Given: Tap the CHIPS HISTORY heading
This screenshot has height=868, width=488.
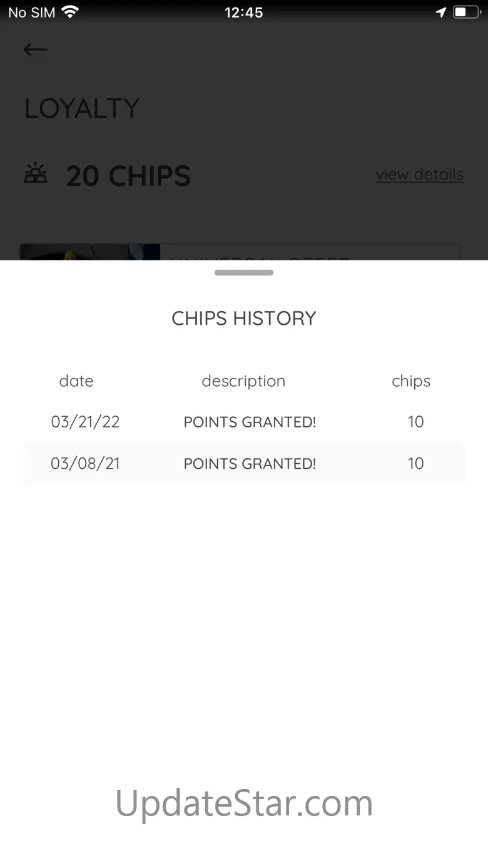Looking at the screenshot, I should (x=244, y=319).
